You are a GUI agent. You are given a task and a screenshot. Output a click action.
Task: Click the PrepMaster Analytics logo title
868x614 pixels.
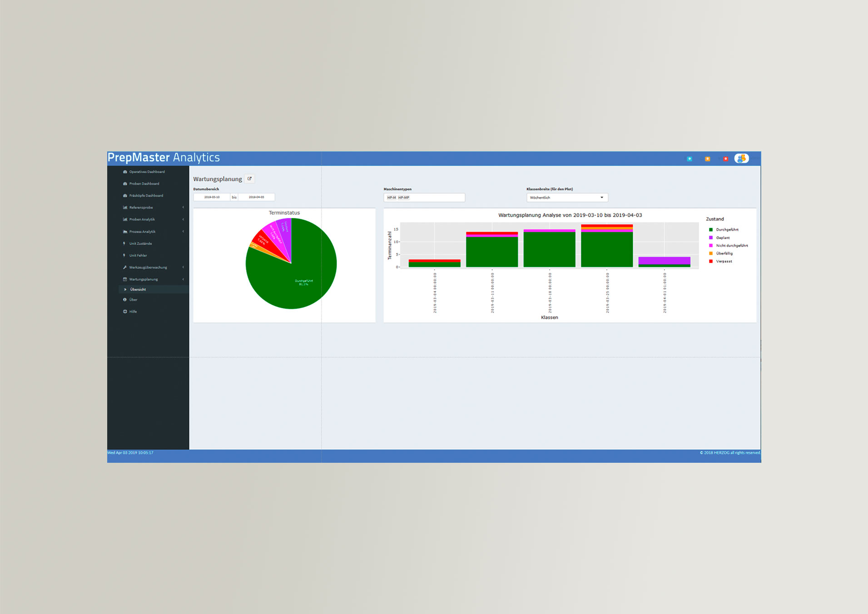[164, 158]
